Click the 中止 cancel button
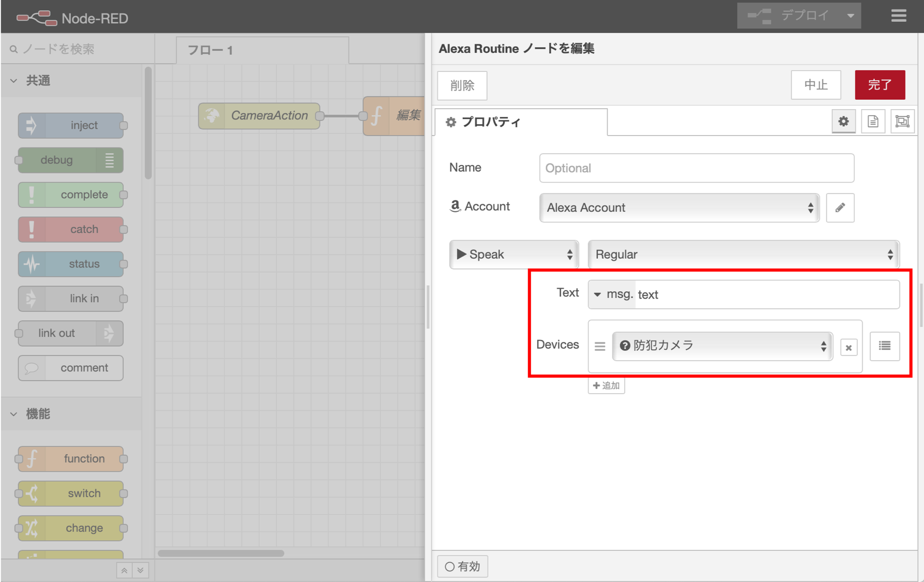Screen dimensions: 924x582 816,85
